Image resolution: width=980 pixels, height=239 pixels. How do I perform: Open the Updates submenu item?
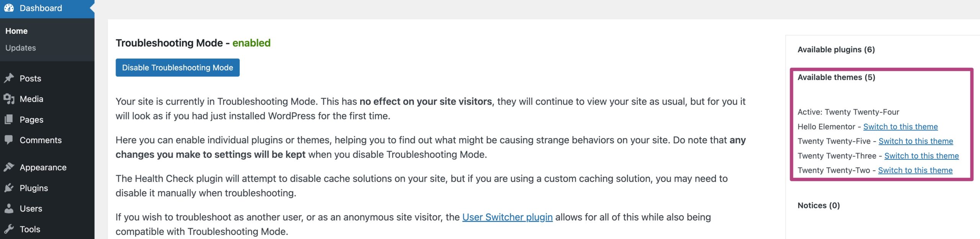21,48
